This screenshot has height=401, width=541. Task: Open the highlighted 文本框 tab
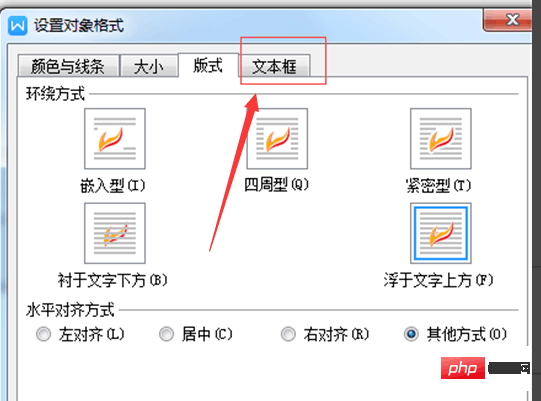(275, 66)
